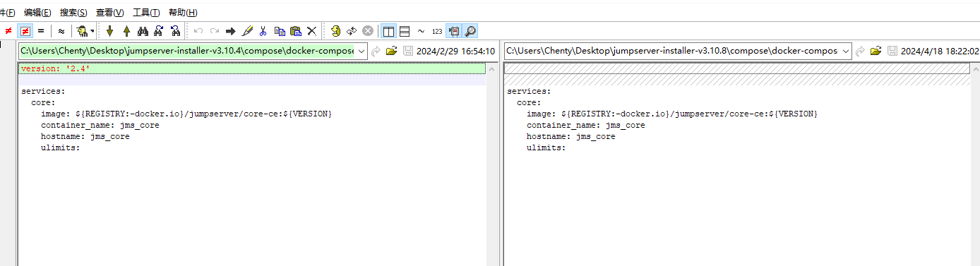Image resolution: width=980 pixels, height=266 pixels.
Task: Open the 帮助(H) menu
Action: click(x=183, y=13)
